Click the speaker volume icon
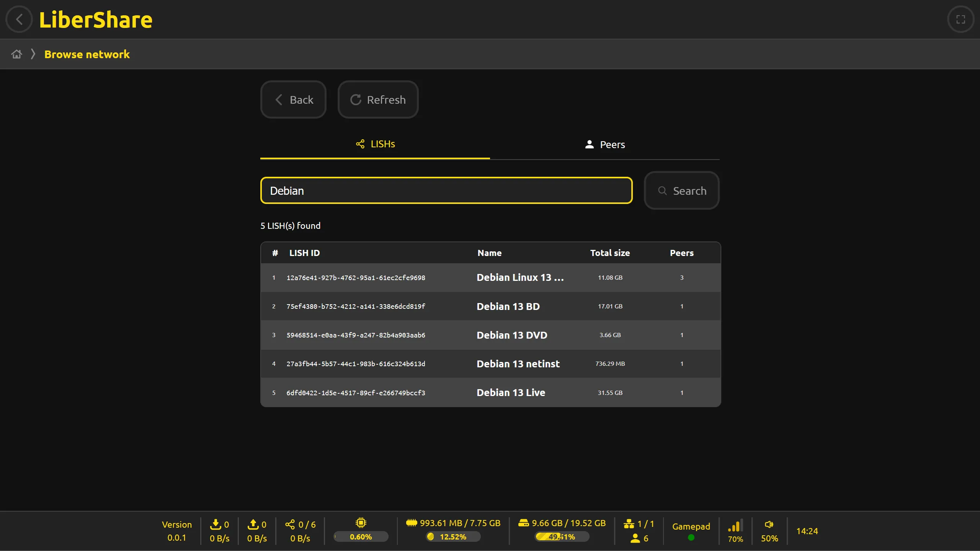This screenshot has width=980, height=551. click(769, 525)
